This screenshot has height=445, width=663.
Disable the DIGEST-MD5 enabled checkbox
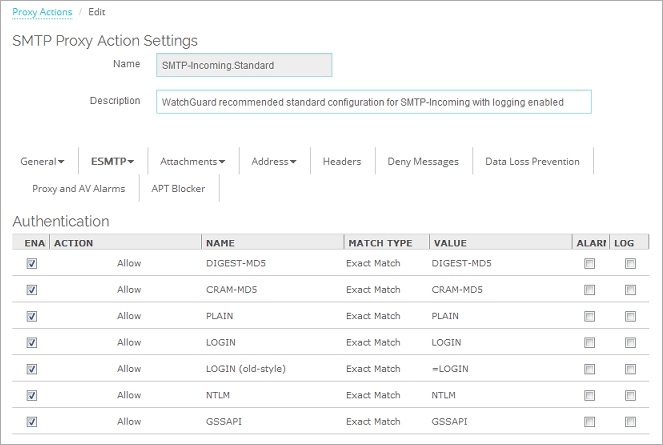[x=32, y=264]
